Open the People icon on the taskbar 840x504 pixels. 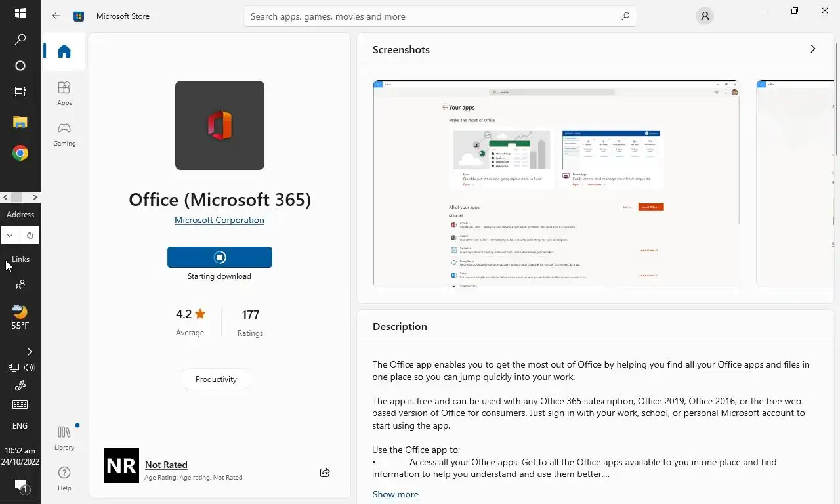tap(20, 285)
